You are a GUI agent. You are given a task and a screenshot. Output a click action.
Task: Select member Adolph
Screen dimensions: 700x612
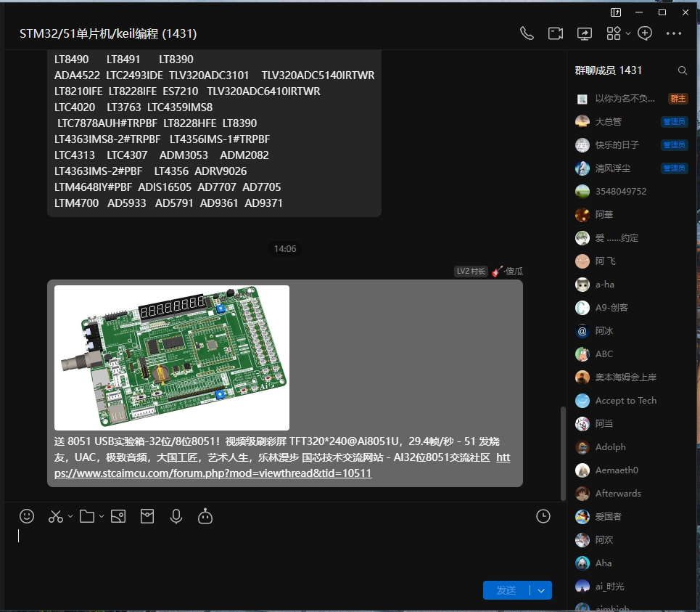coord(631,446)
